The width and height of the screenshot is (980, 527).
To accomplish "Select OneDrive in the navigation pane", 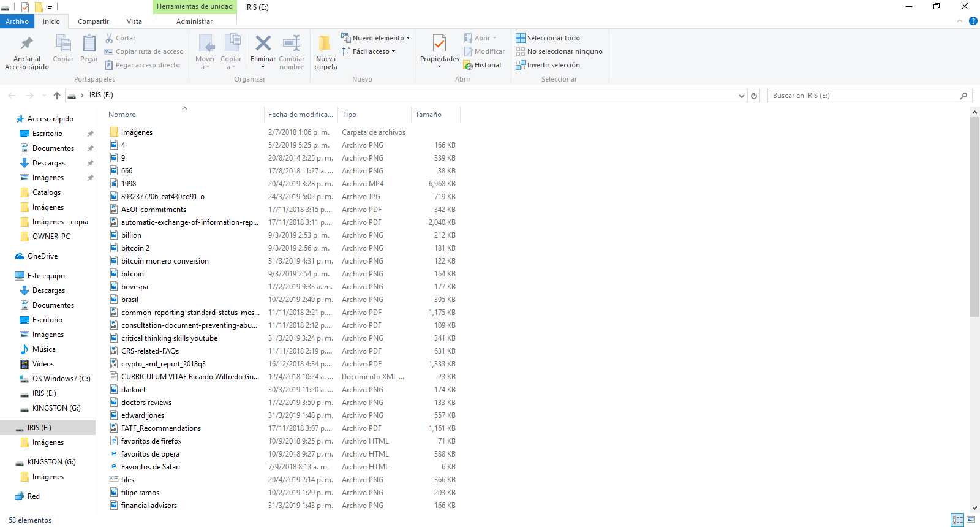I will [42, 256].
